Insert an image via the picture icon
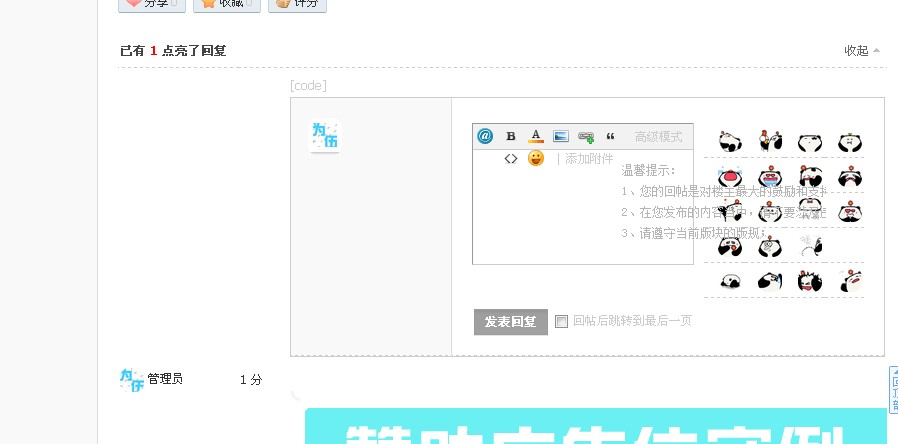This screenshot has width=898, height=444. (561, 136)
